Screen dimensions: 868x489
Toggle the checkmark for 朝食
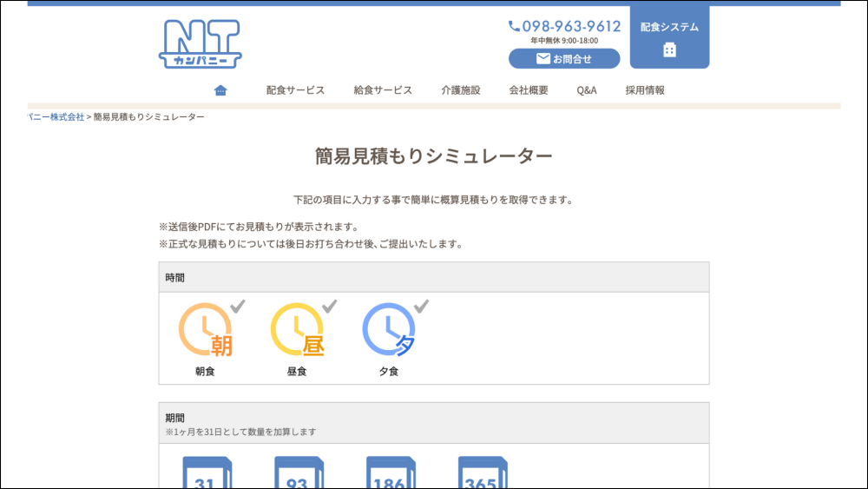(238, 306)
